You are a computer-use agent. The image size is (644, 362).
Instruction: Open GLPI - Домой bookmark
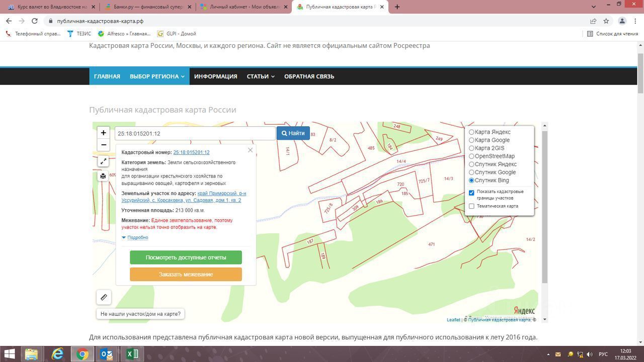click(x=177, y=34)
